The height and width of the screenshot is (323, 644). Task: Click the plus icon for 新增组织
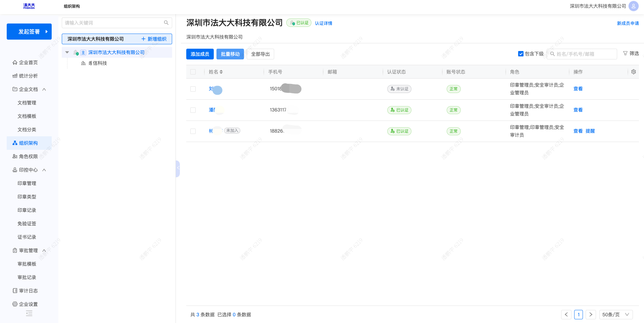(144, 39)
